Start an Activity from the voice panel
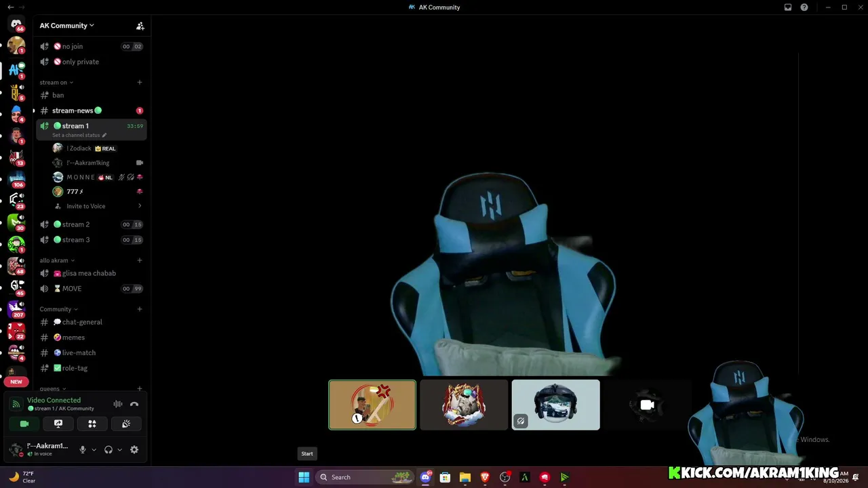The image size is (868, 488). point(92,424)
